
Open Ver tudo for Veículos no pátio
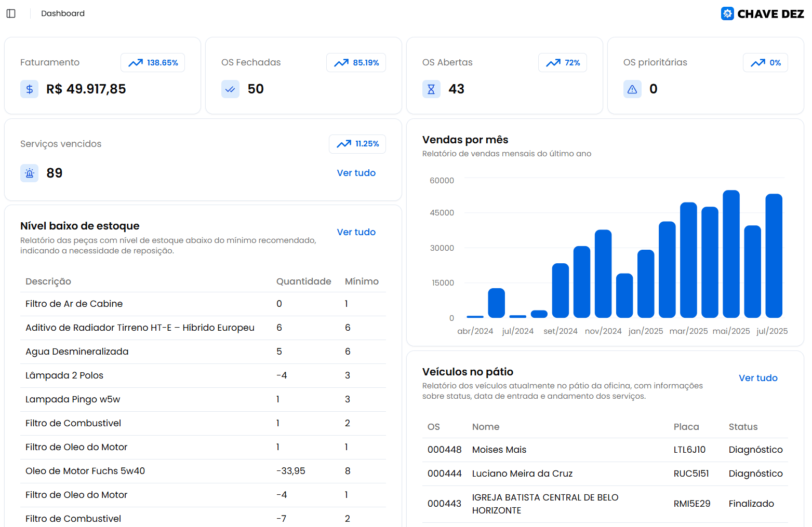tap(758, 378)
